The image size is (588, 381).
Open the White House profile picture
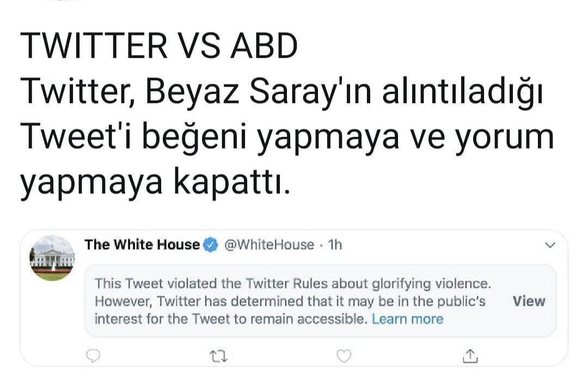[x=52, y=258]
